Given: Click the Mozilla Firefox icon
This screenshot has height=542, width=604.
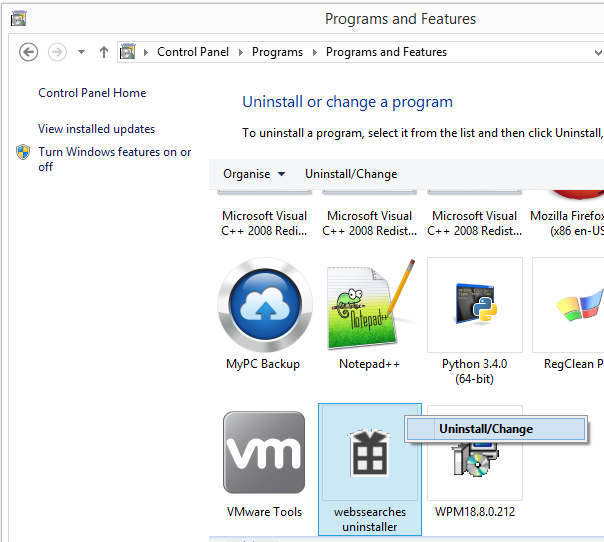Looking at the screenshot, I should tap(578, 195).
